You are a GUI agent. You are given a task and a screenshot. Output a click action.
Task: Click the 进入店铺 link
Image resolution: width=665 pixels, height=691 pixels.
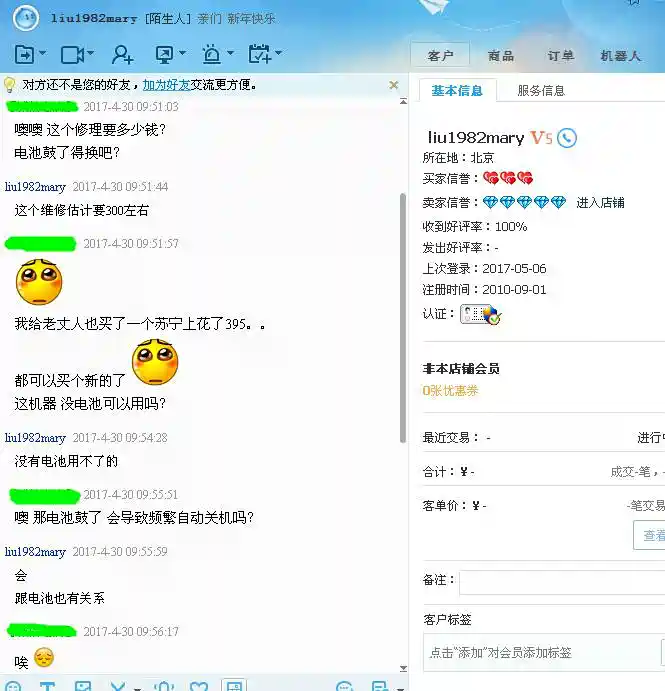600,203
